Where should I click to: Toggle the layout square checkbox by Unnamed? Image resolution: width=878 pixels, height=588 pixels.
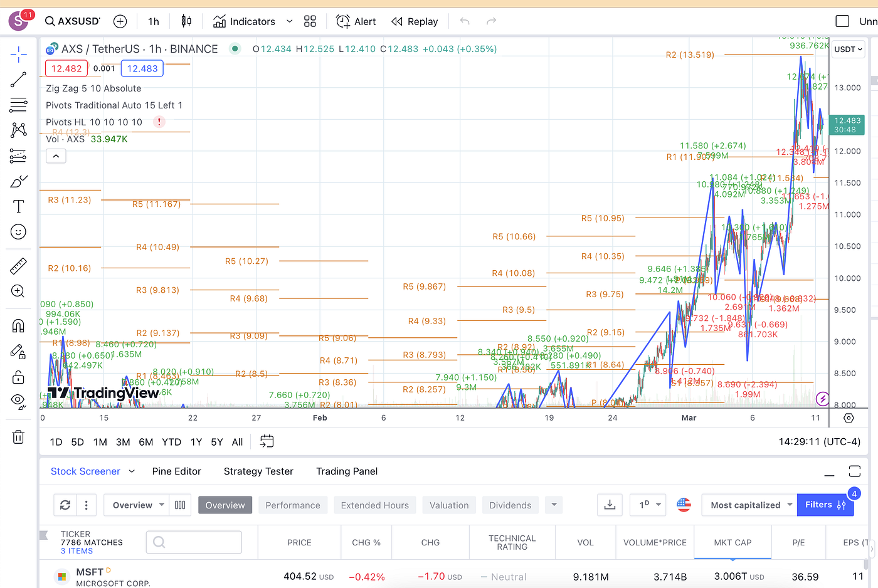(843, 21)
